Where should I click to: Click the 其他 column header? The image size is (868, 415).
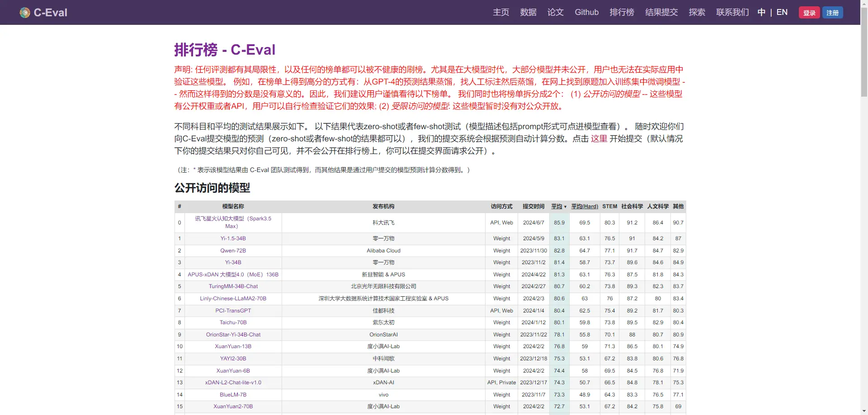coord(678,206)
